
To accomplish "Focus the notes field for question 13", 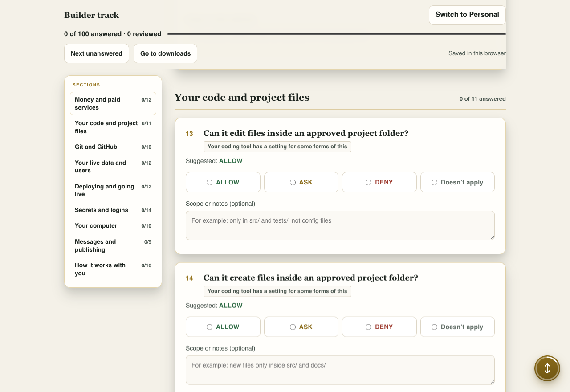I will [340, 225].
